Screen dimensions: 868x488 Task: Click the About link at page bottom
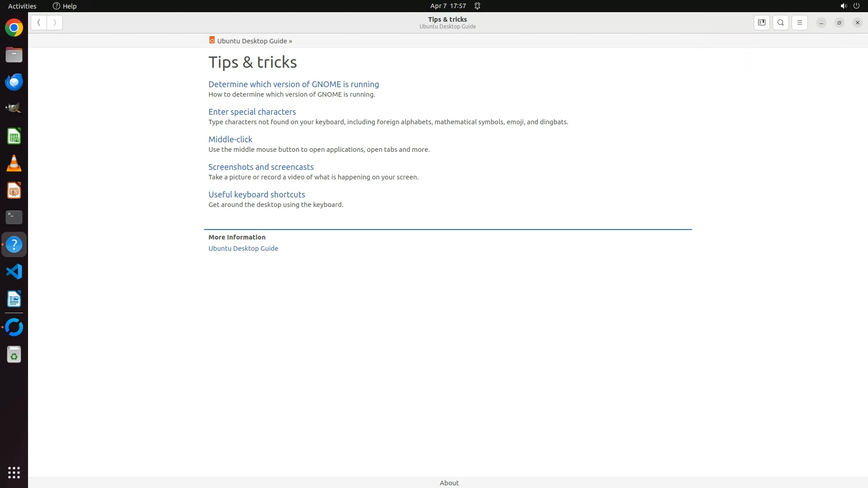pyautogui.click(x=449, y=483)
